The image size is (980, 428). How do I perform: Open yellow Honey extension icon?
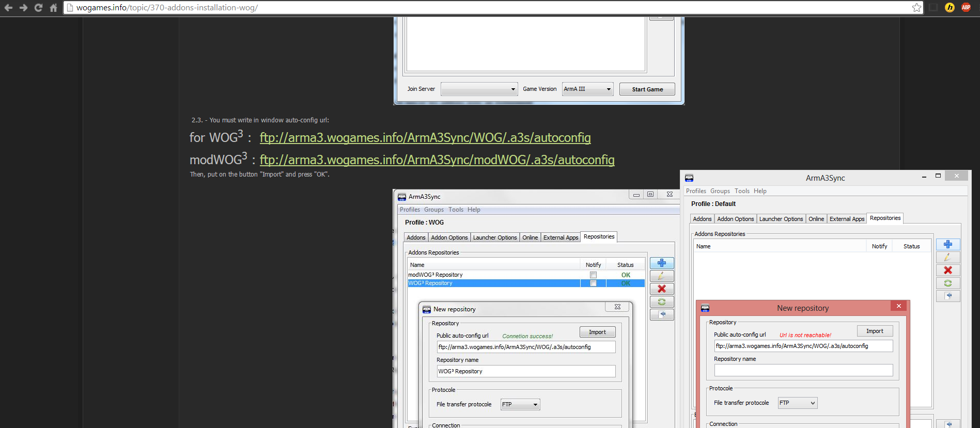click(x=950, y=7)
